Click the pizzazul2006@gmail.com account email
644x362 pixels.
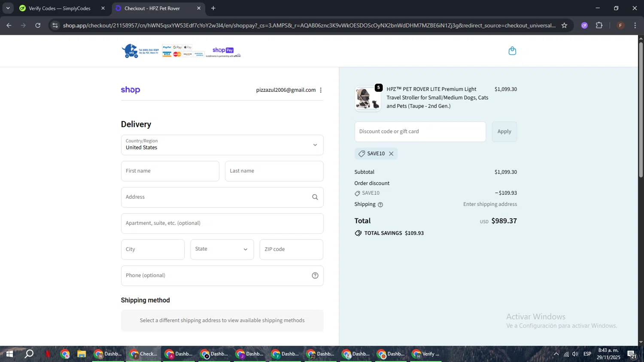click(286, 90)
